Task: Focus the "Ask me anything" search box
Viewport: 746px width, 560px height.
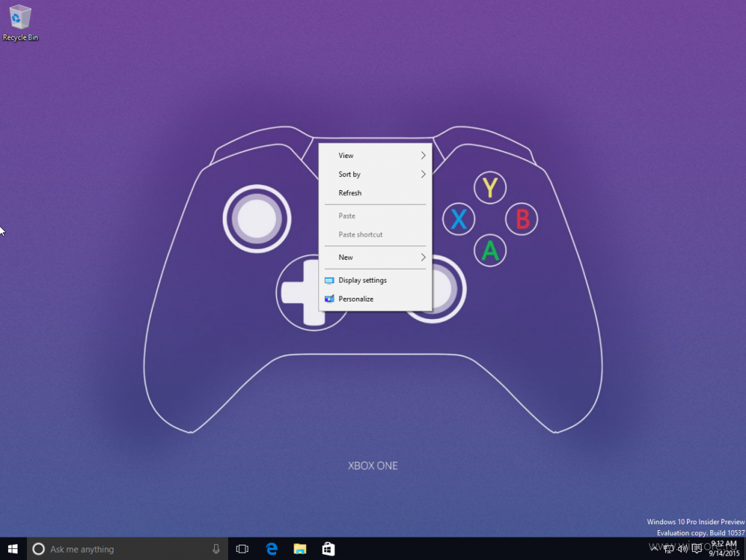Action: (127, 549)
